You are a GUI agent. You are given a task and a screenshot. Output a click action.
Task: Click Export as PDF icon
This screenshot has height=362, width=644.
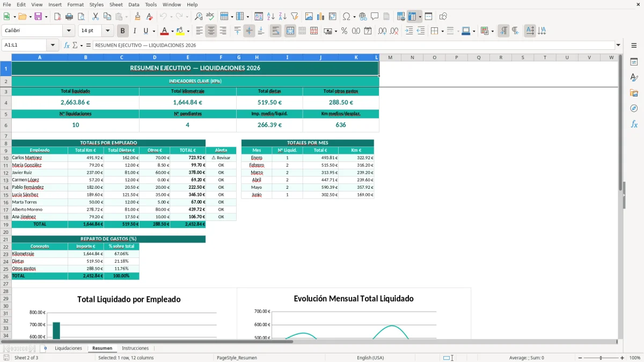click(57, 17)
